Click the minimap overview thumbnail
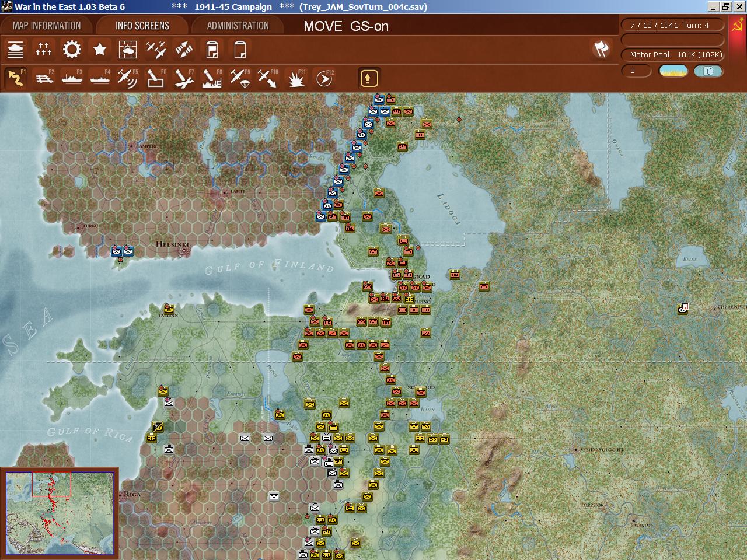The height and width of the screenshot is (560, 747). (x=60, y=513)
